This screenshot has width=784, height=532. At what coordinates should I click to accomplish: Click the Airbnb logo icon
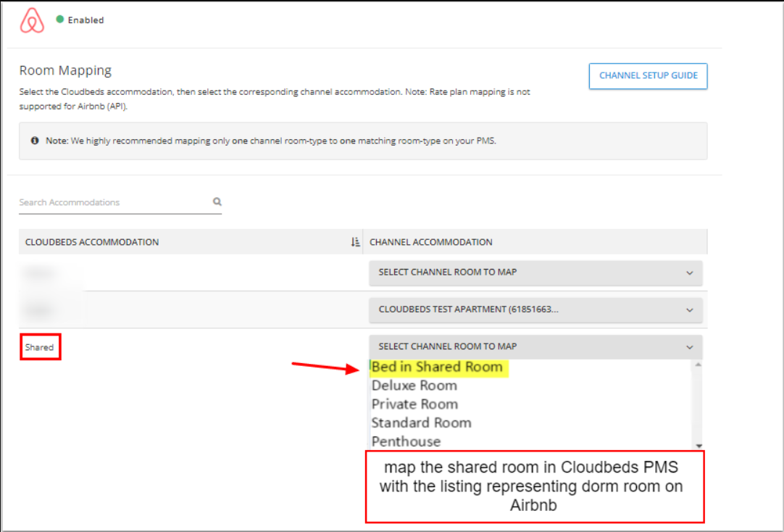32,20
